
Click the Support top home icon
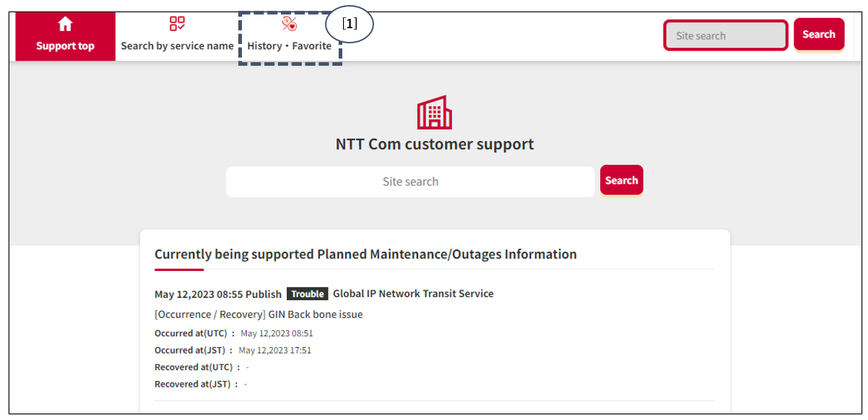click(65, 25)
